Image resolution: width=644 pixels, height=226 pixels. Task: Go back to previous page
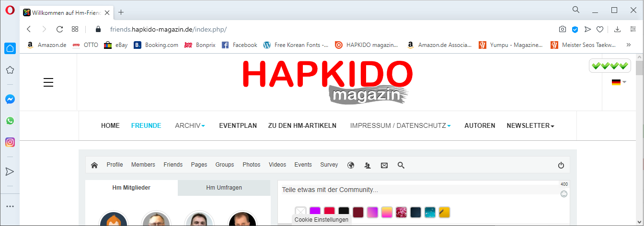(x=29, y=29)
